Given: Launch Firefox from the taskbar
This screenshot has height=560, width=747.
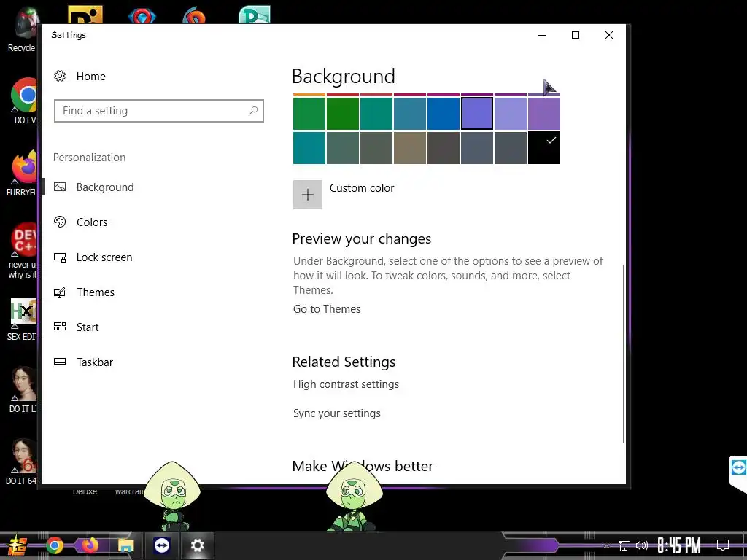Looking at the screenshot, I should pyautogui.click(x=90, y=545).
